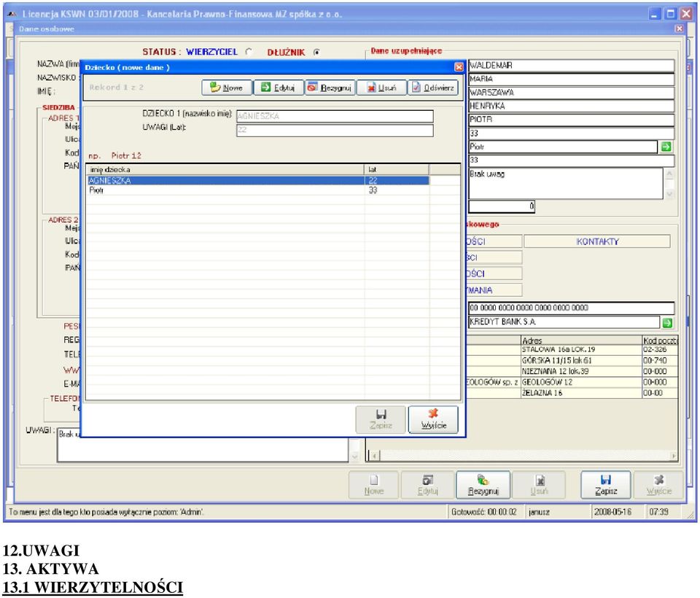
Task: Click Nowe button in main bottom toolbar
Action: [x=373, y=484]
